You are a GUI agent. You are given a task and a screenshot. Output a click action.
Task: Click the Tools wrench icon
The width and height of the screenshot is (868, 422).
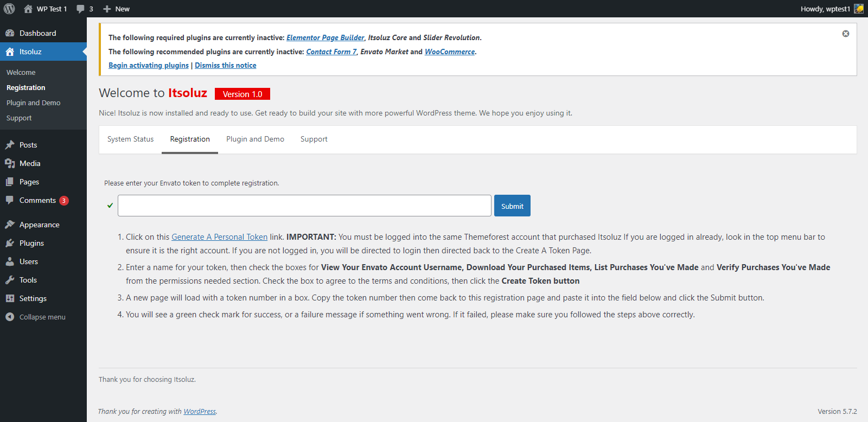(x=10, y=280)
